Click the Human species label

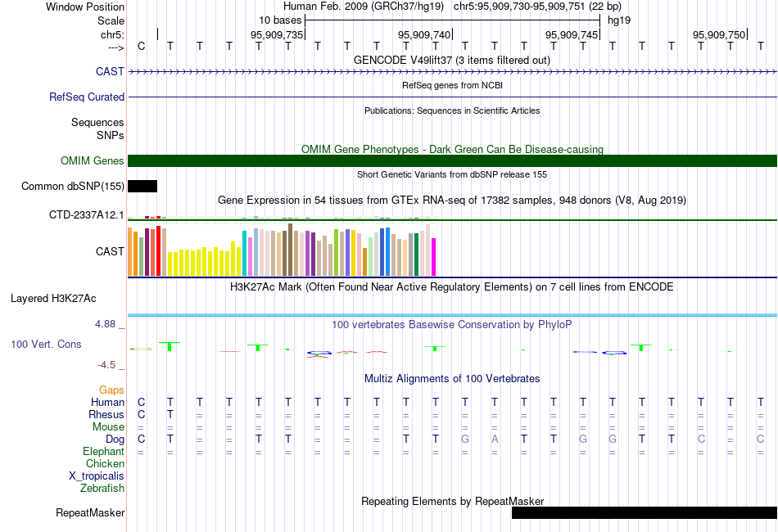coord(107,402)
